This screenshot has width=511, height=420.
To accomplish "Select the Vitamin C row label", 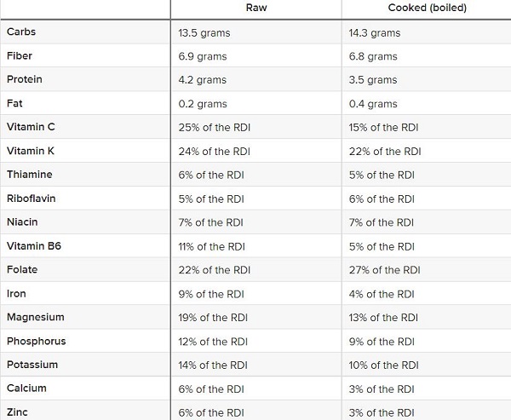I will coord(32,127).
